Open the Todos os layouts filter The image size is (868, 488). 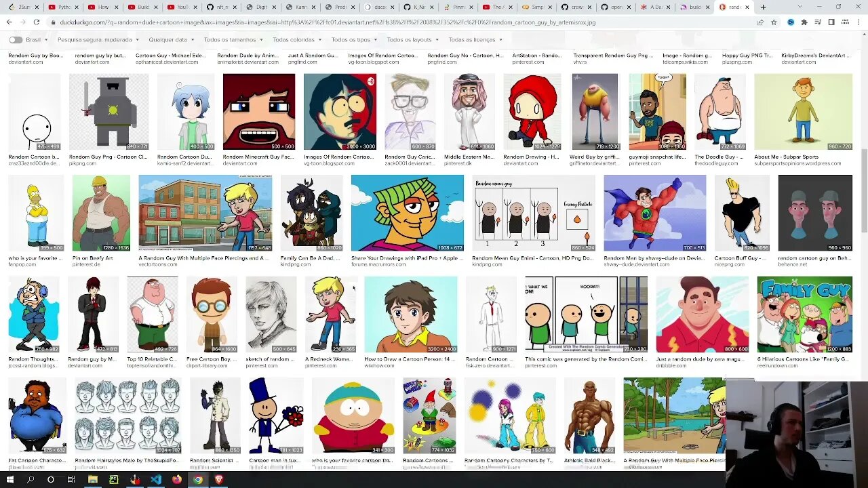(x=412, y=40)
